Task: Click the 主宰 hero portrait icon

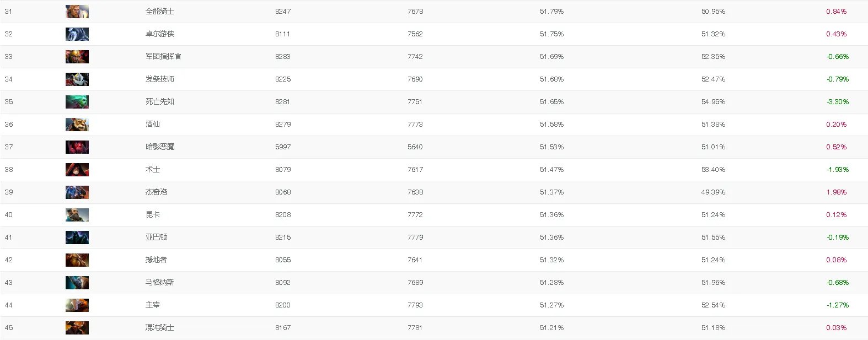Action: click(x=77, y=305)
